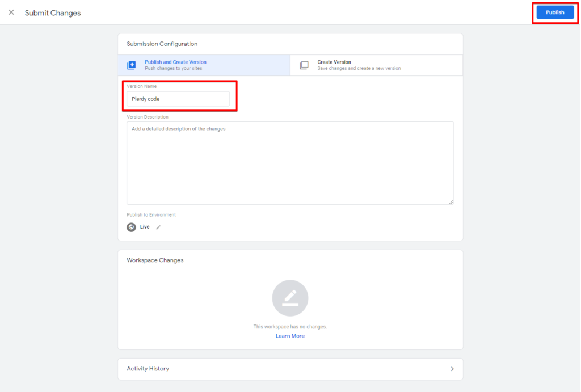Click the Live environment globe icon
The height and width of the screenshot is (392, 581).
pos(131,227)
